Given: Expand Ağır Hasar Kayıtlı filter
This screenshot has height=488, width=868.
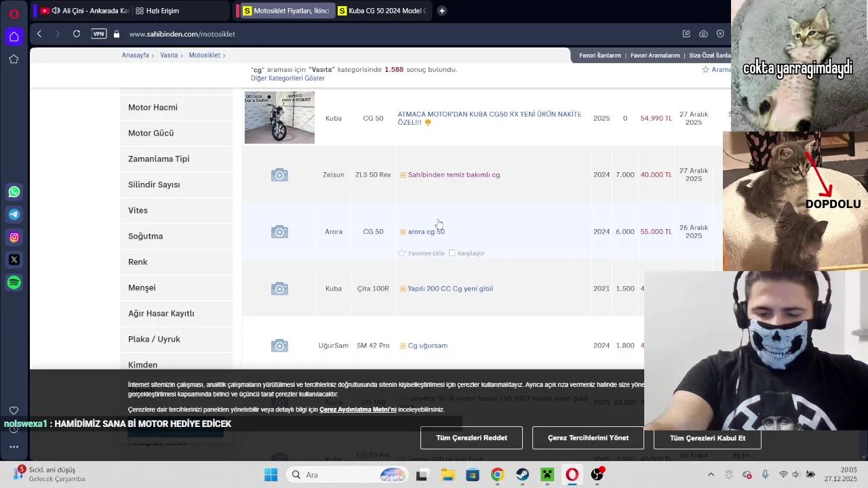Looking at the screenshot, I should coord(176,313).
